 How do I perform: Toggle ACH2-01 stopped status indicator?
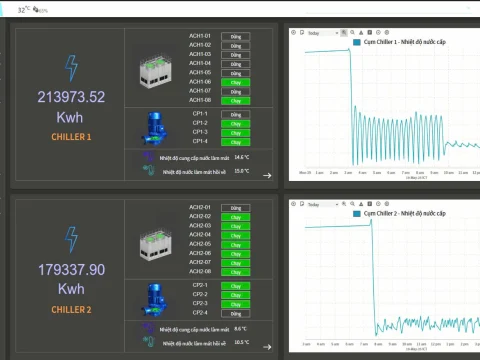[x=236, y=208]
